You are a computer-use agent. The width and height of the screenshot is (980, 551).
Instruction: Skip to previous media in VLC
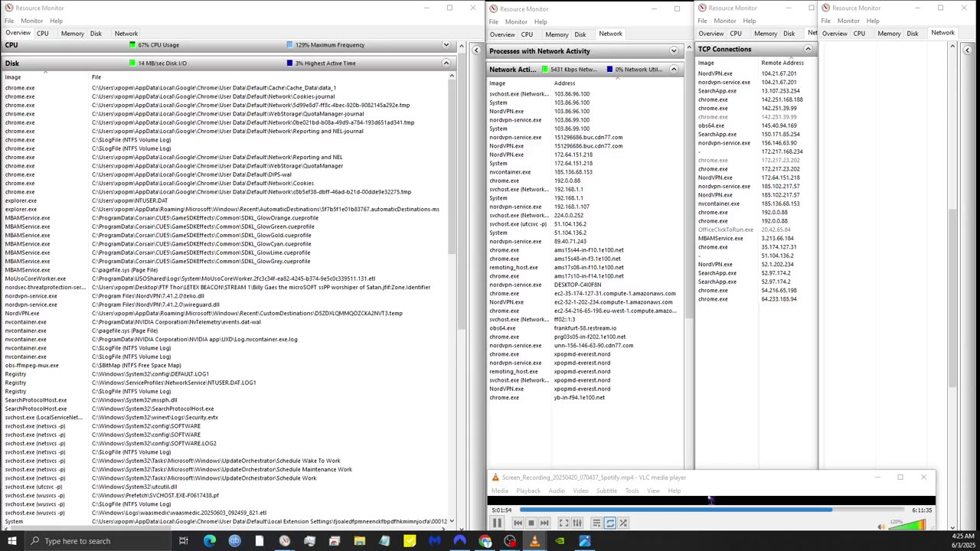coord(518,523)
